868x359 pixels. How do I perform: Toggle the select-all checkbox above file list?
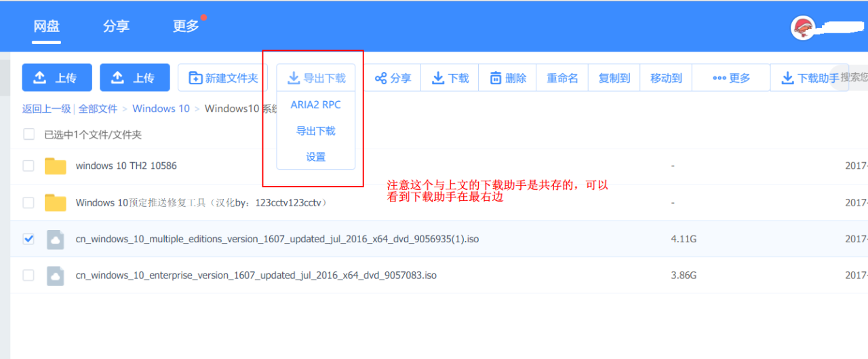click(x=29, y=134)
